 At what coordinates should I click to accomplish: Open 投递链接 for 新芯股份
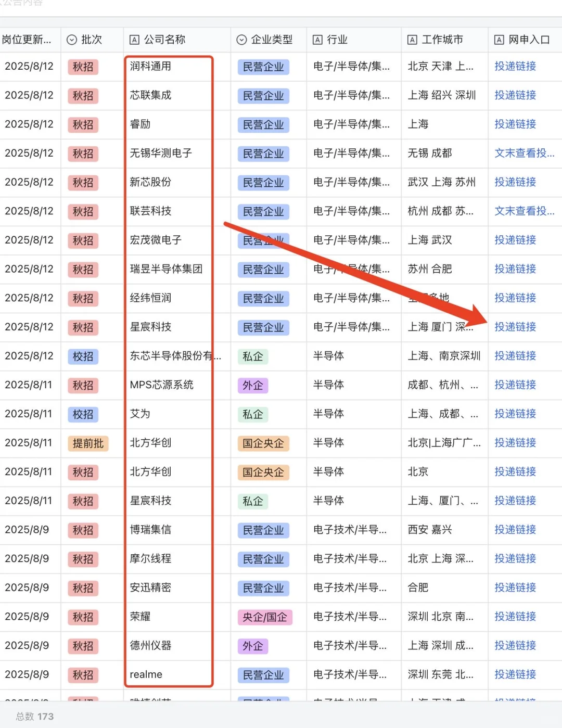click(x=515, y=182)
